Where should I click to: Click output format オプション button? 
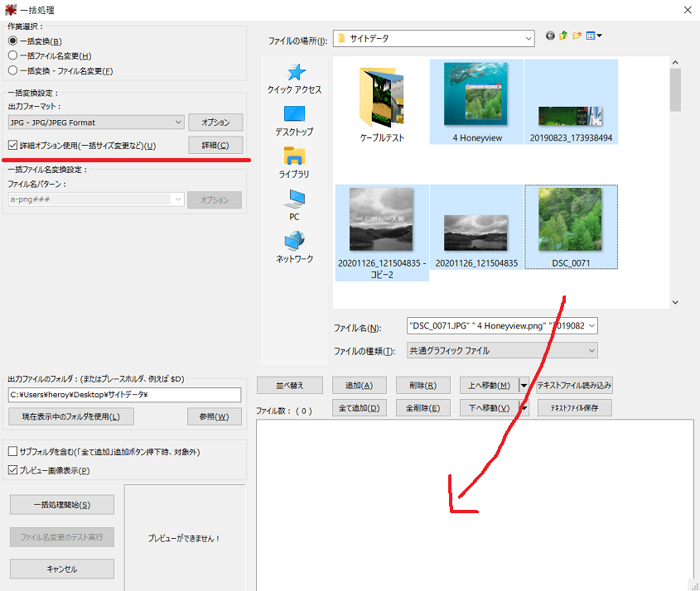tap(215, 123)
